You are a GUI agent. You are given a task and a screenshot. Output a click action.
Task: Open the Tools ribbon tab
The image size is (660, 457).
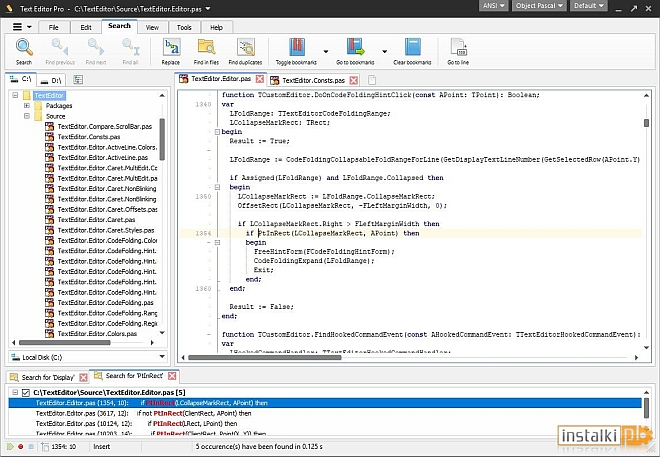pos(184,27)
